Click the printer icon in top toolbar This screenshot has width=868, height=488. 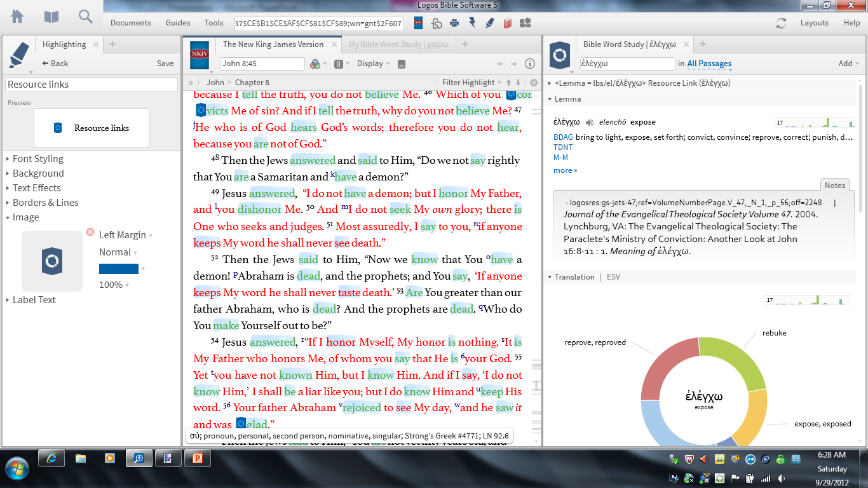[454, 23]
